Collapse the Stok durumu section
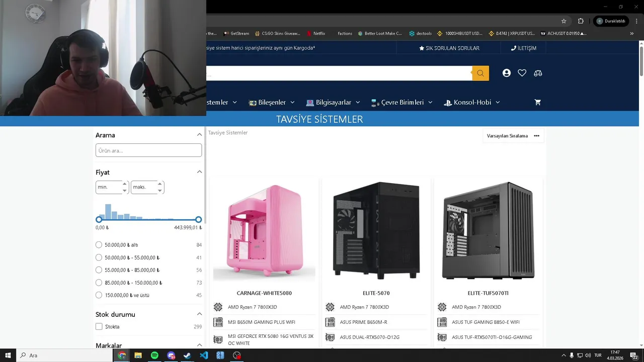 [199, 314]
